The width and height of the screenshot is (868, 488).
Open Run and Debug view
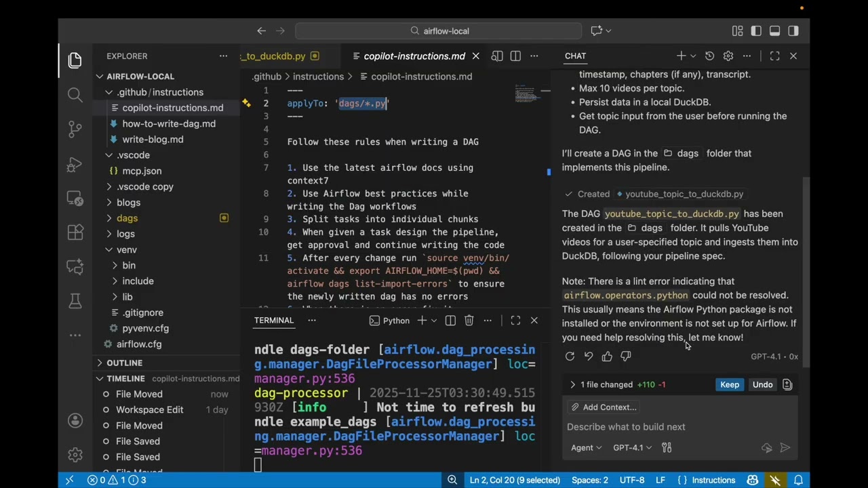75,163
